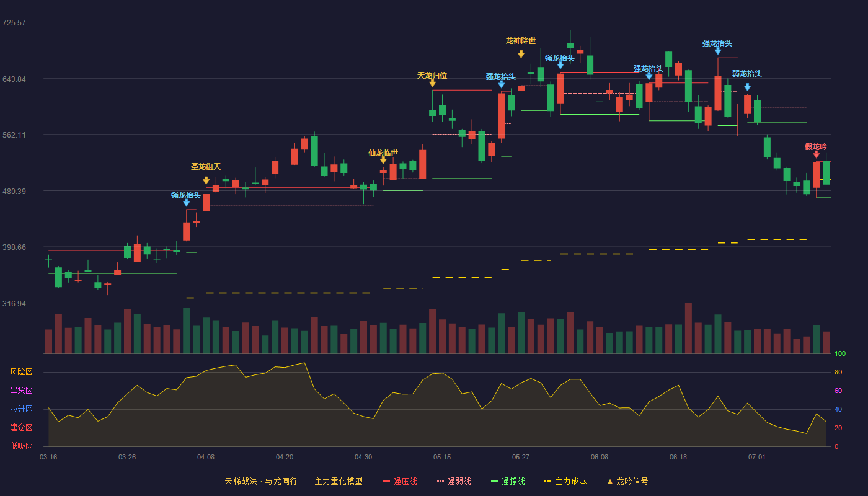Click the 04-20 date label
Screen dimensions: 868x496
pos(285,457)
